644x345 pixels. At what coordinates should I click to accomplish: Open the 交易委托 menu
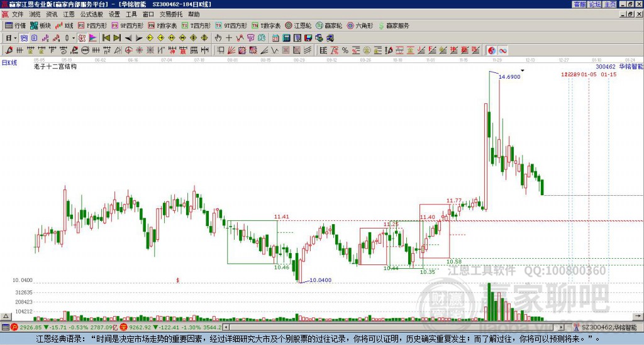pos(171,14)
